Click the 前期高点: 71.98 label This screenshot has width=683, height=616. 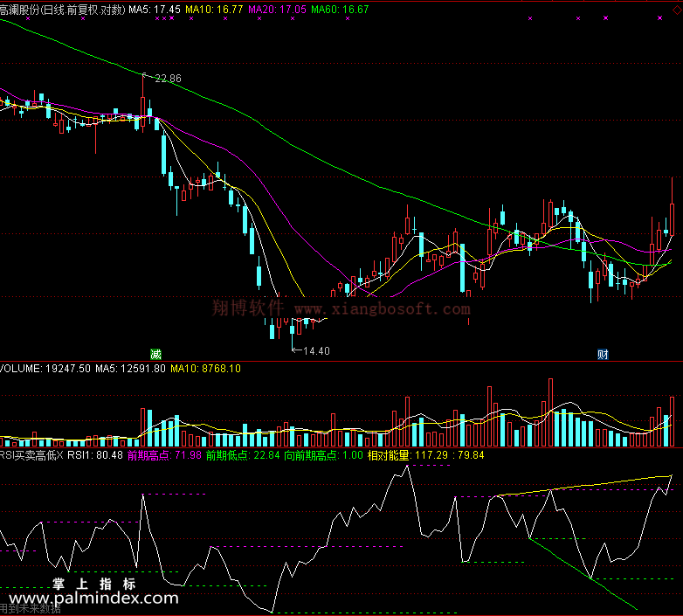pyautogui.click(x=164, y=455)
